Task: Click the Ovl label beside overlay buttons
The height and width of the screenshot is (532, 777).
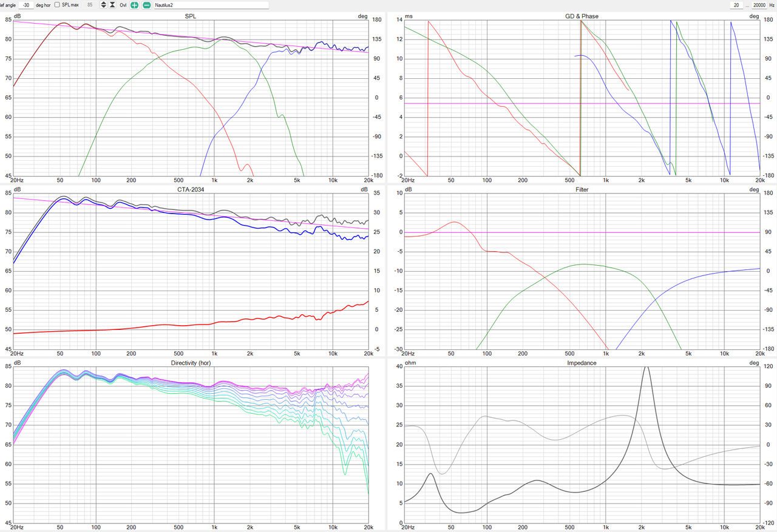Action: pos(123,5)
